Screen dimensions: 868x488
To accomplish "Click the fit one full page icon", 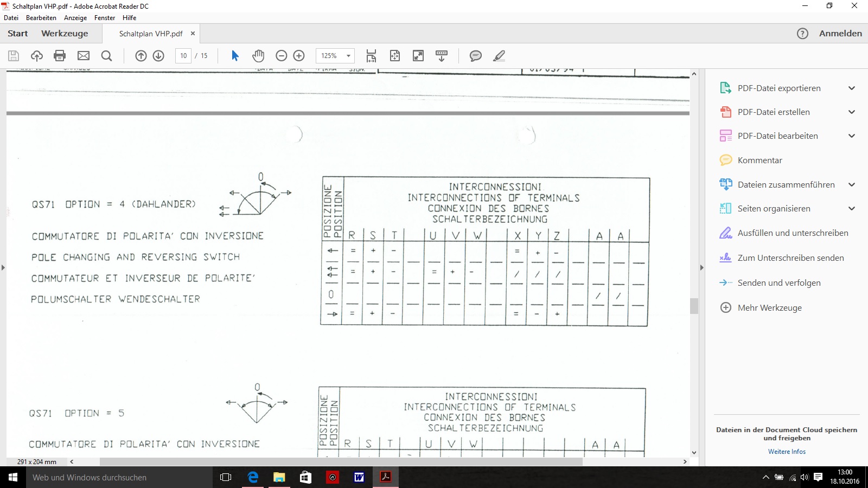I will (395, 55).
